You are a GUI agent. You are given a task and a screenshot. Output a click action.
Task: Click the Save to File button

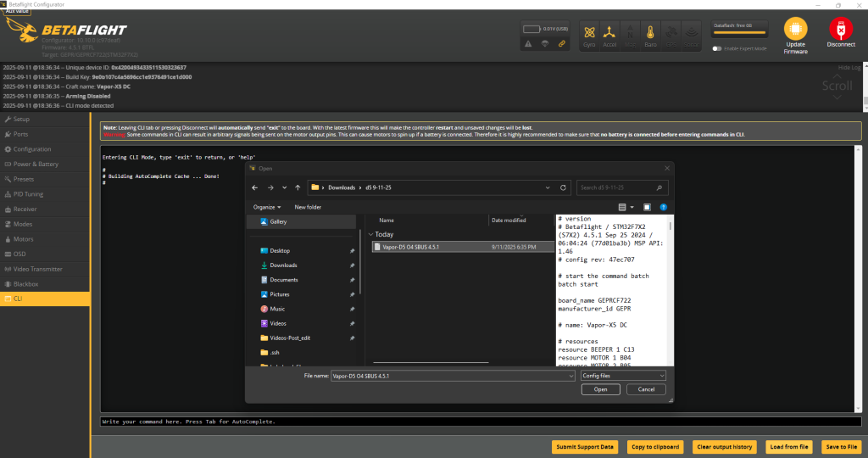click(842, 447)
